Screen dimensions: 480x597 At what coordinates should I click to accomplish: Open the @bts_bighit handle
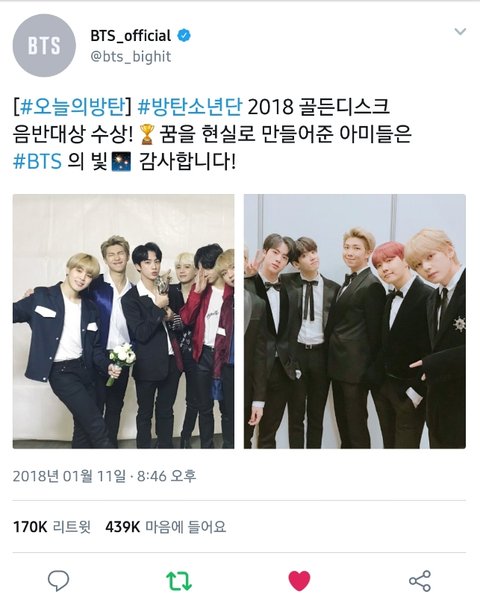coord(131,57)
